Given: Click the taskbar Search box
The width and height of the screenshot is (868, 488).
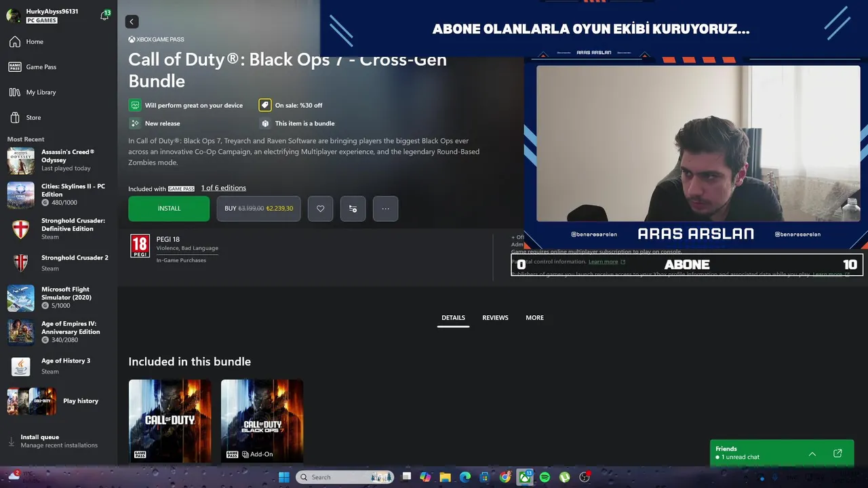Looking at the screenshot, I should pyautogui.click(x=345, y=477).
